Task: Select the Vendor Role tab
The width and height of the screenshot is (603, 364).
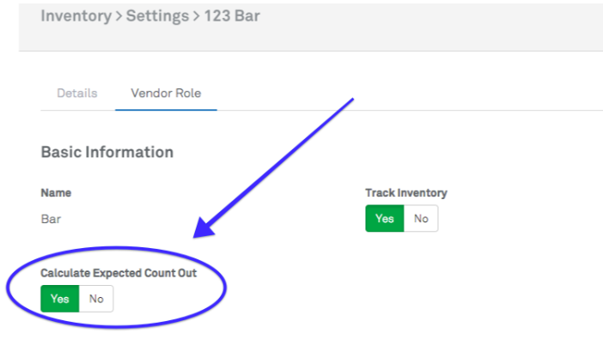Action: pyautogui.click(x=166, y=93)
